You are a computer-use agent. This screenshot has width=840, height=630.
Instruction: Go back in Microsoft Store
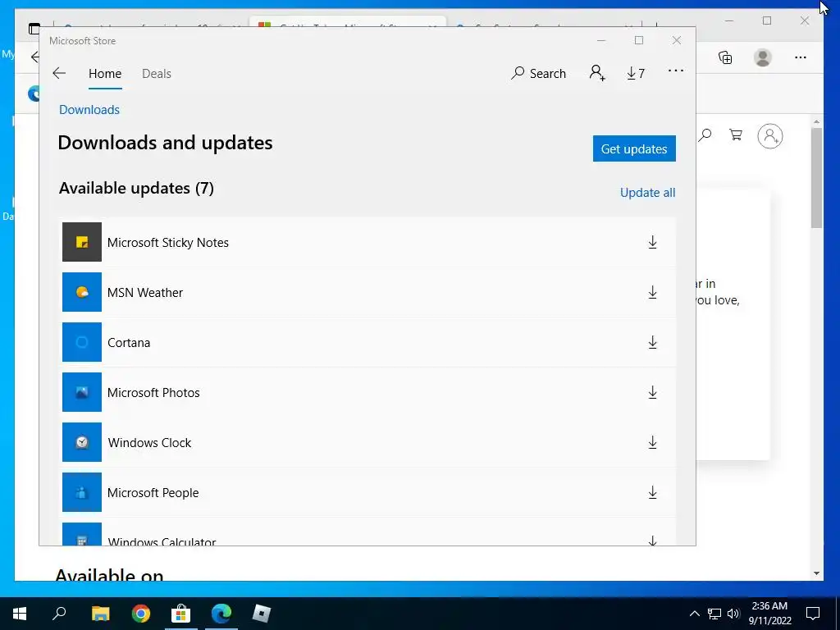tap(59, 73)
